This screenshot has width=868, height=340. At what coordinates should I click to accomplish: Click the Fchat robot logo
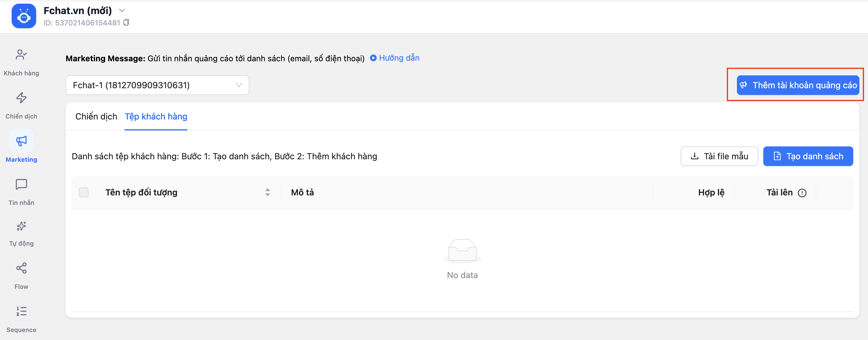tap(24, 16)
